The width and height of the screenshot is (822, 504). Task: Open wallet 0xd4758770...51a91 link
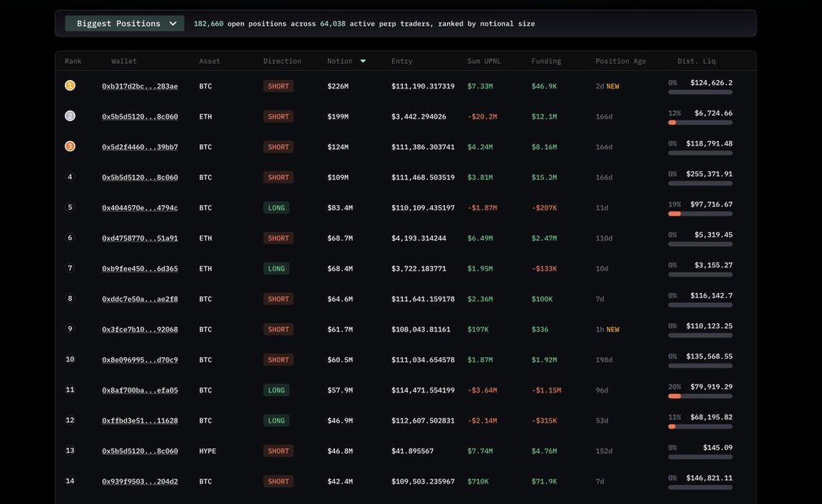point(140,238)
